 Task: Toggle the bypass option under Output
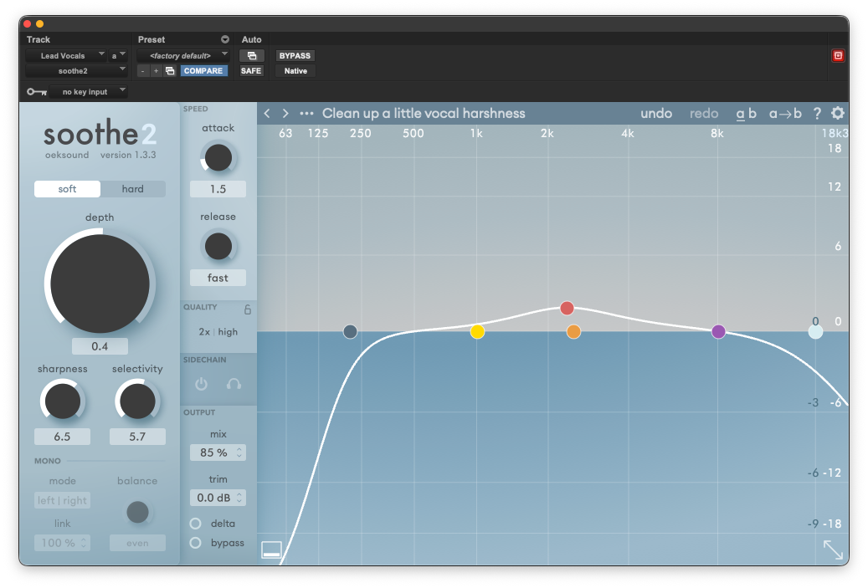(193, 542)
